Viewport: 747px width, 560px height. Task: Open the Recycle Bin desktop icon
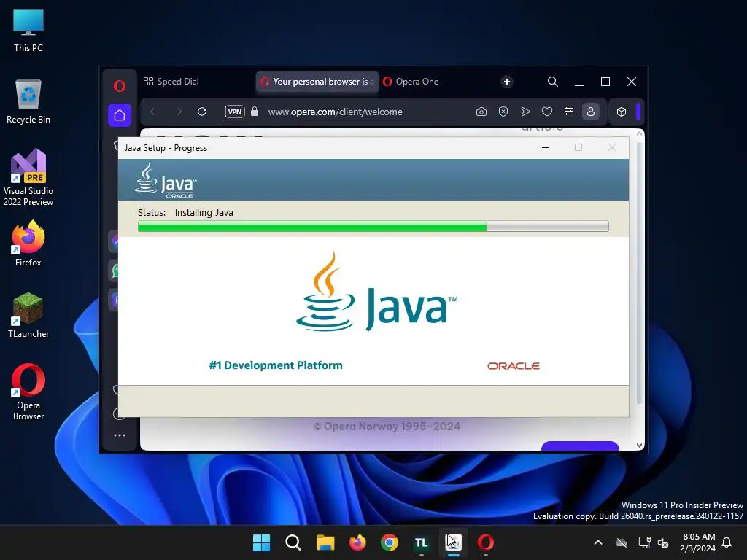28,101
